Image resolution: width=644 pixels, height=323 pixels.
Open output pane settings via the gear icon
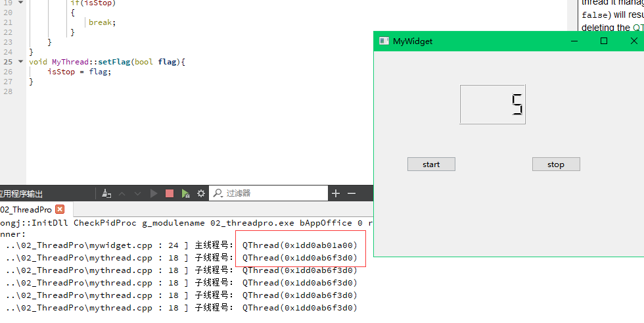click(201, 193)
